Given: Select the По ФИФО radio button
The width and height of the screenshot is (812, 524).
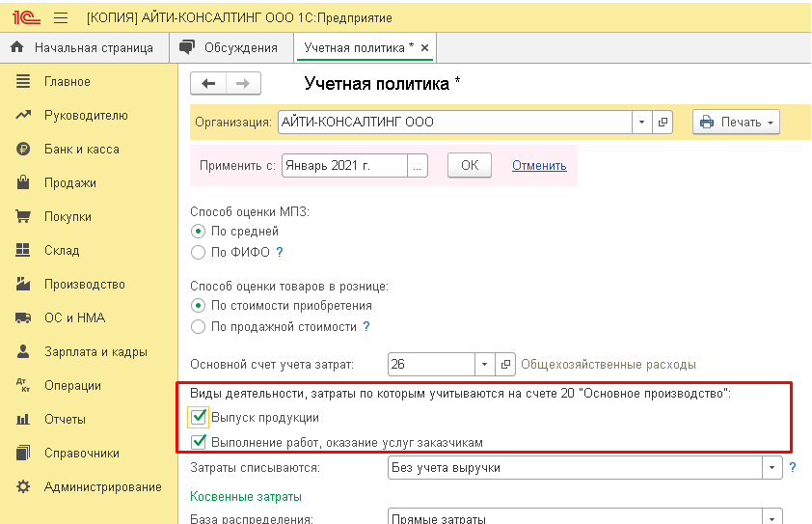Looking at the screenshot, I should coord(199,253).
